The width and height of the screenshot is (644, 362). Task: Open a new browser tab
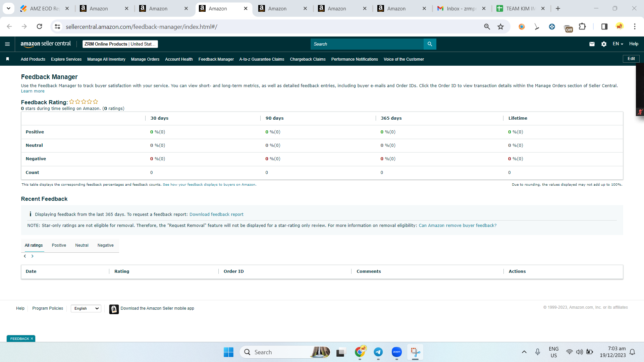558,8
